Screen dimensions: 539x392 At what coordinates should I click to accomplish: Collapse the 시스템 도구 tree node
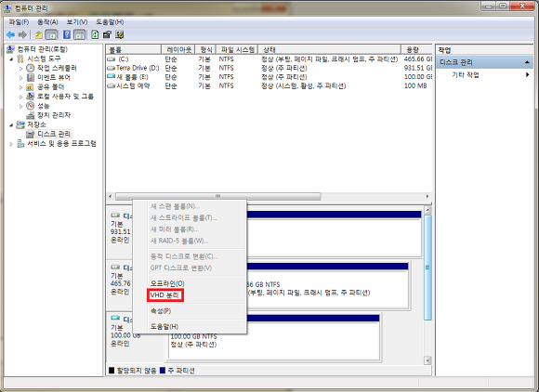(x=11, y=59)
